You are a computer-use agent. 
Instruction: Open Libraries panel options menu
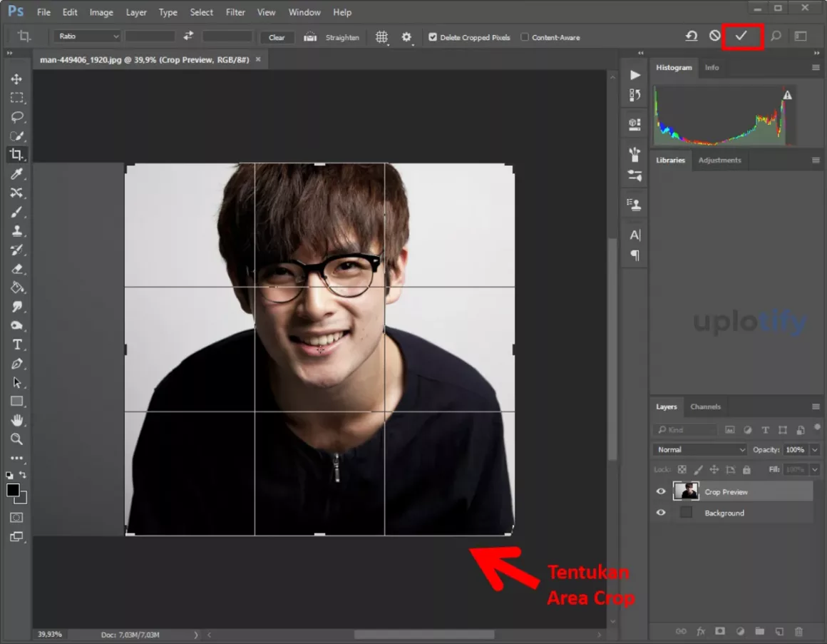pyautogui.click(x=816, y=160)
